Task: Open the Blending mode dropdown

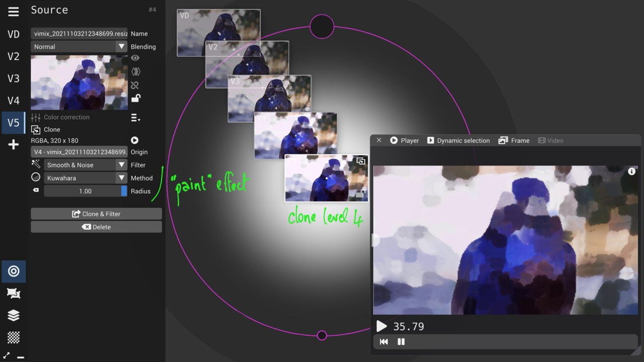Action: coord(79,47)
